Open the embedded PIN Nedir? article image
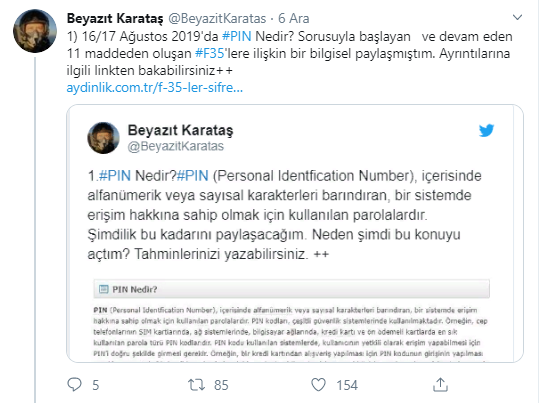The height and width of the screenshot is (403, 545). point(291,320)
